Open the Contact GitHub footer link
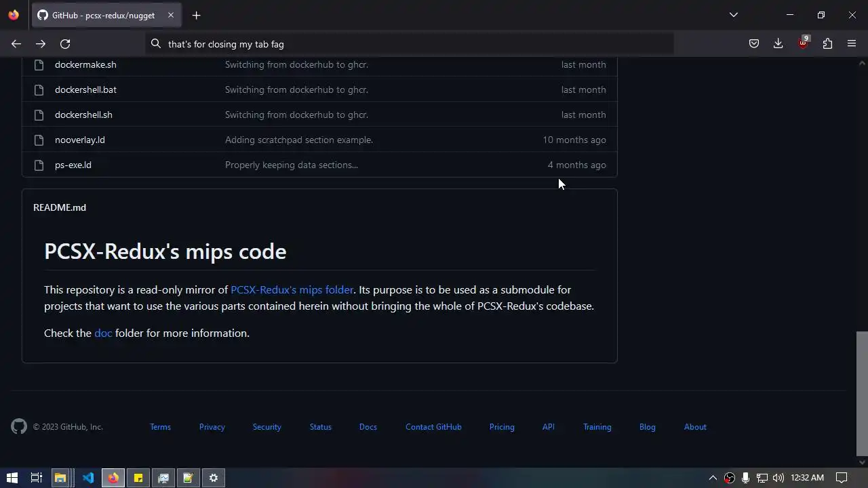868x488 pixels. click(433, 427)
